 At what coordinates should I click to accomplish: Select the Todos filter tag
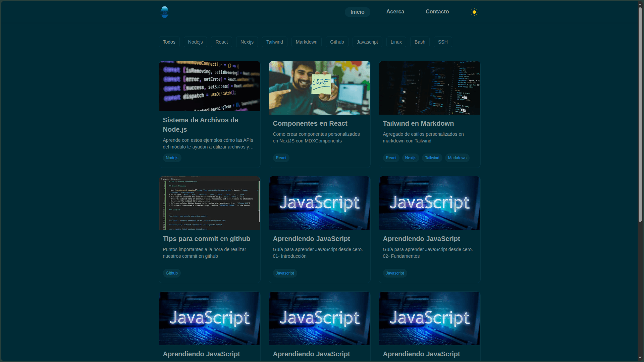(169, 42)
